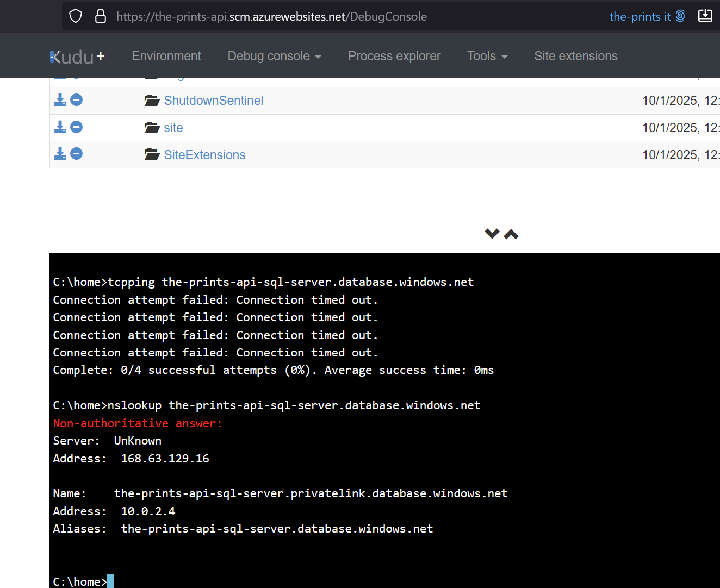Click the browser address bar URL
Viewport: 720px width, 588px height.
click(271, 17)
